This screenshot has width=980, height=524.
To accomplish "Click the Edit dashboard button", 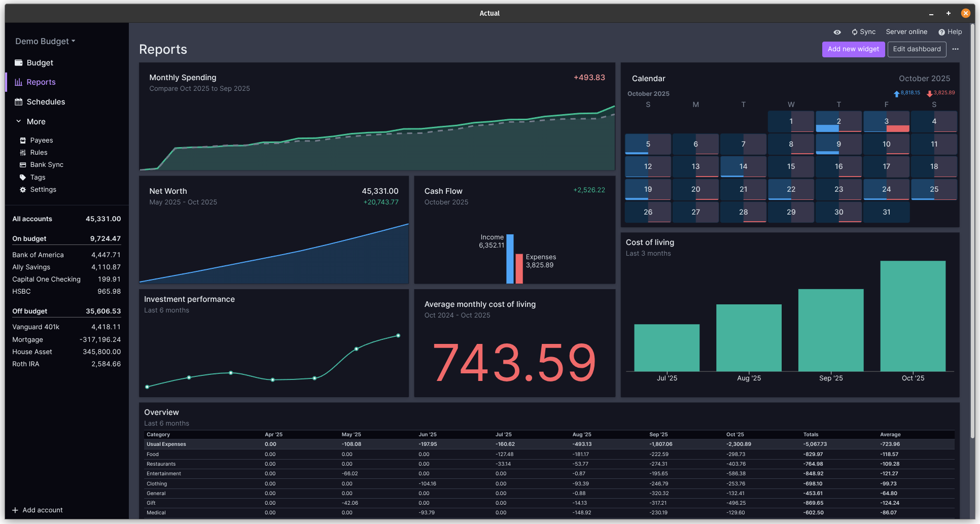I will coord(917,49).
